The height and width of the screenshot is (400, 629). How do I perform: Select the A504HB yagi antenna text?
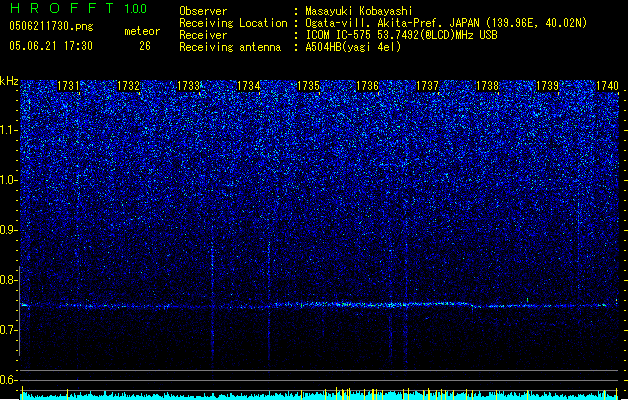[353, 47]
